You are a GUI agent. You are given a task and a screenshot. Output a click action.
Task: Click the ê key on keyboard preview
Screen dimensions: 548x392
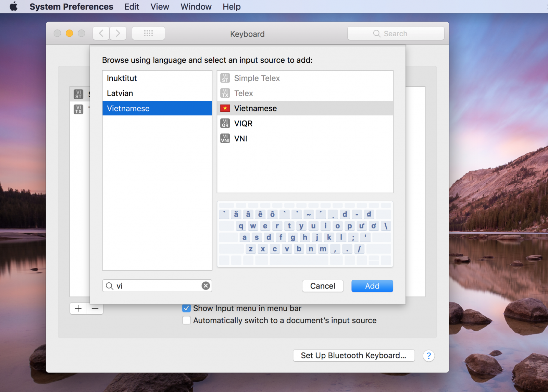(x=260, y=215)
